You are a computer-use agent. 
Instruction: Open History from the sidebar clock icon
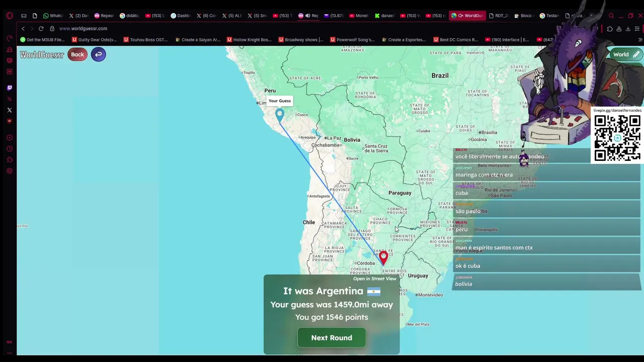(x=9, y=149)
